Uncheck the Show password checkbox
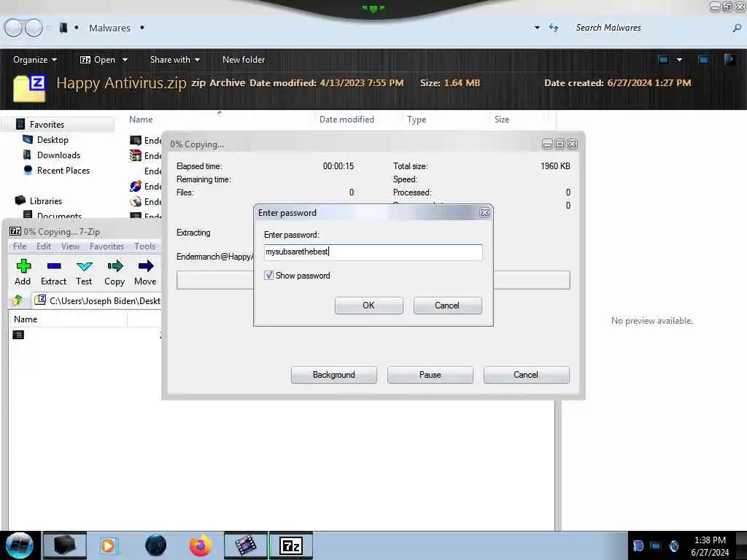The image size is (747, 560). 268,275
